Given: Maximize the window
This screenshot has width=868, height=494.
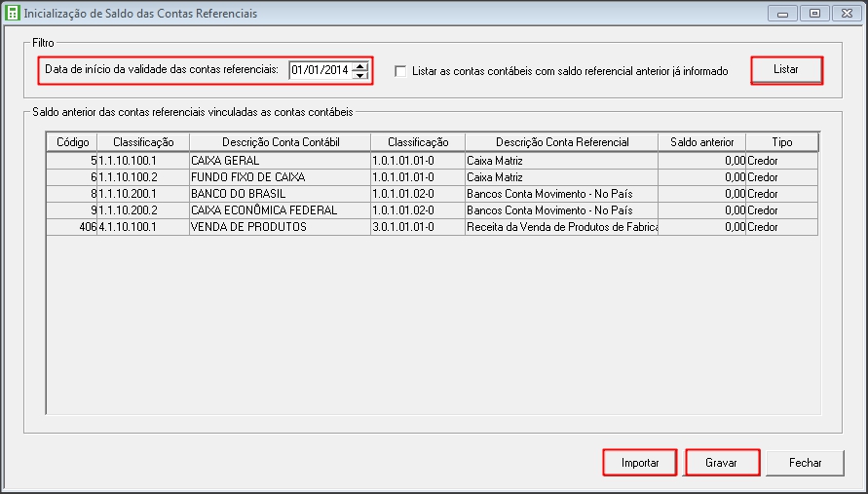Looking at the screenshot, I should [814, 14].
